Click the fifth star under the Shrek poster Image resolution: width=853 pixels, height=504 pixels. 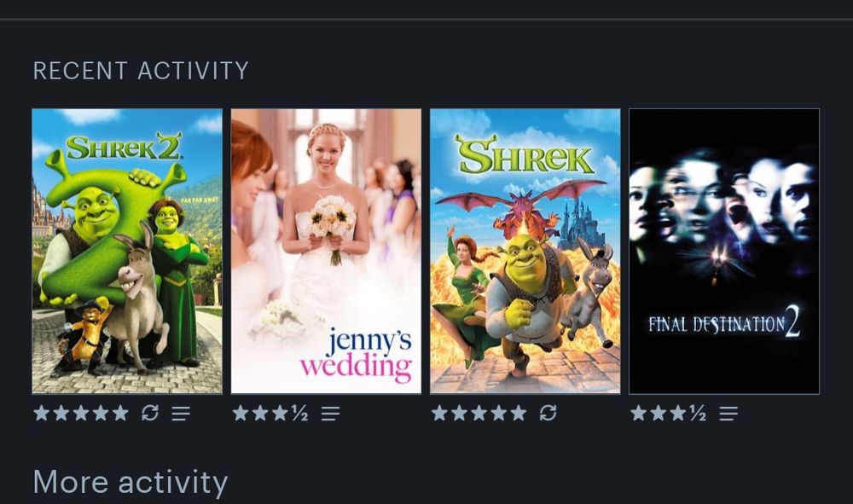tap(519, 414)
